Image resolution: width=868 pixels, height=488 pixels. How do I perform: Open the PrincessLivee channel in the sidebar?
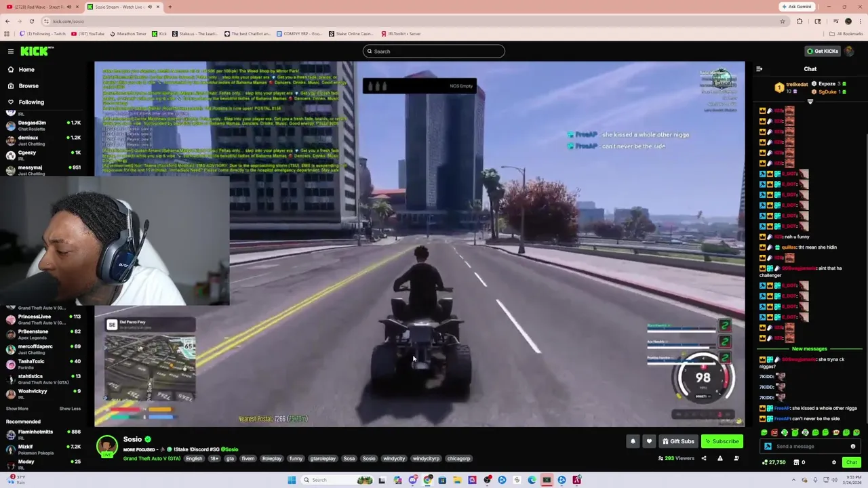pyautogui.click(x=42, y=319)
